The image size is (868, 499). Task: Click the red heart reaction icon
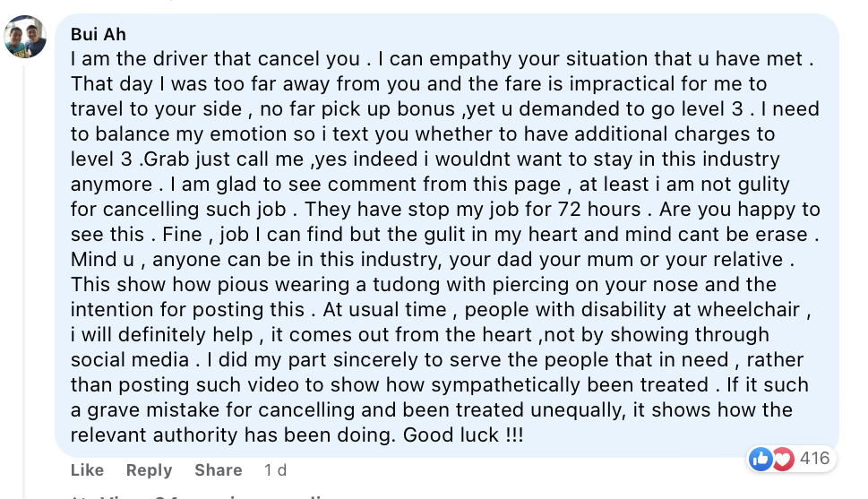click(x=783, y=459)
